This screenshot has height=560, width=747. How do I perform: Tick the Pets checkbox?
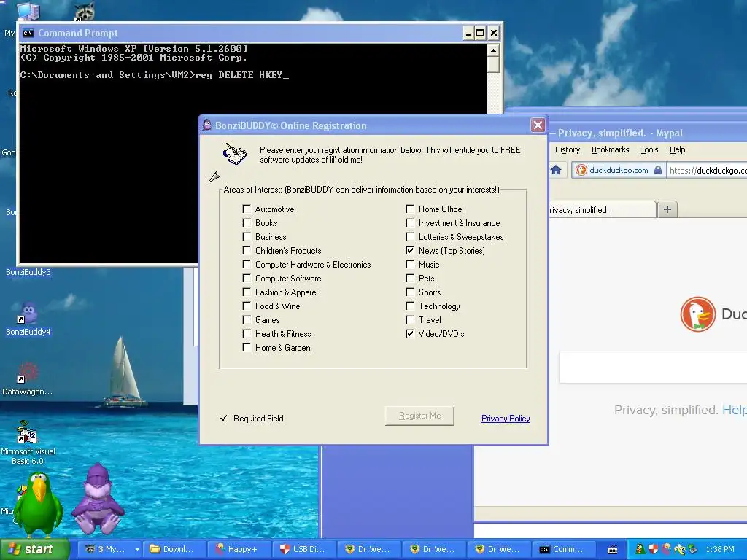click(x=410, y=278)
